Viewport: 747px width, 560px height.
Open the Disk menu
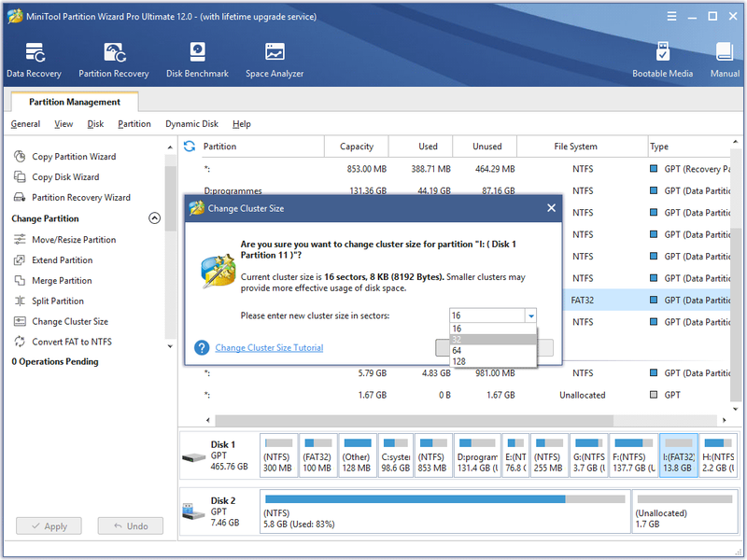coord(95,124)
